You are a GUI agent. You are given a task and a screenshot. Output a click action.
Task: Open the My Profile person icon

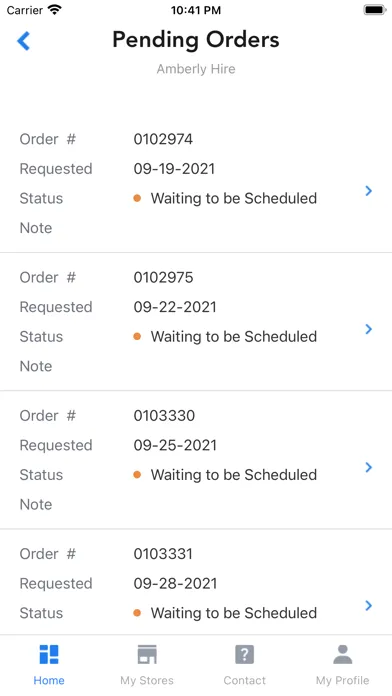(x=342, y=655)
